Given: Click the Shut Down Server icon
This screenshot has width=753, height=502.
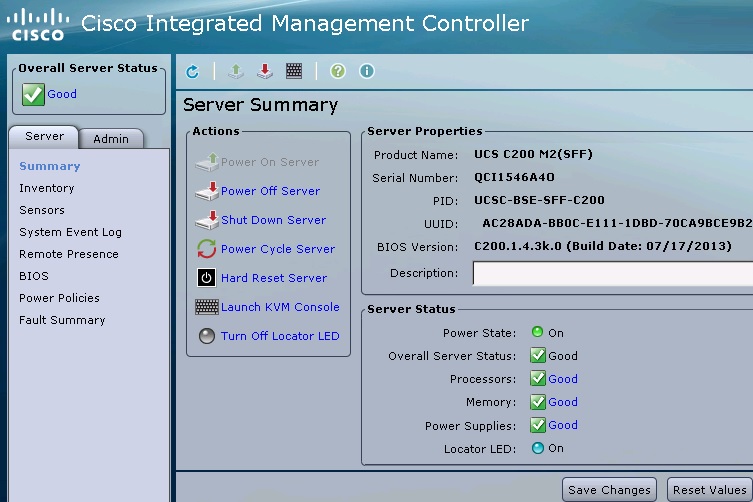Looking at the screenshot, I should 207,220.
